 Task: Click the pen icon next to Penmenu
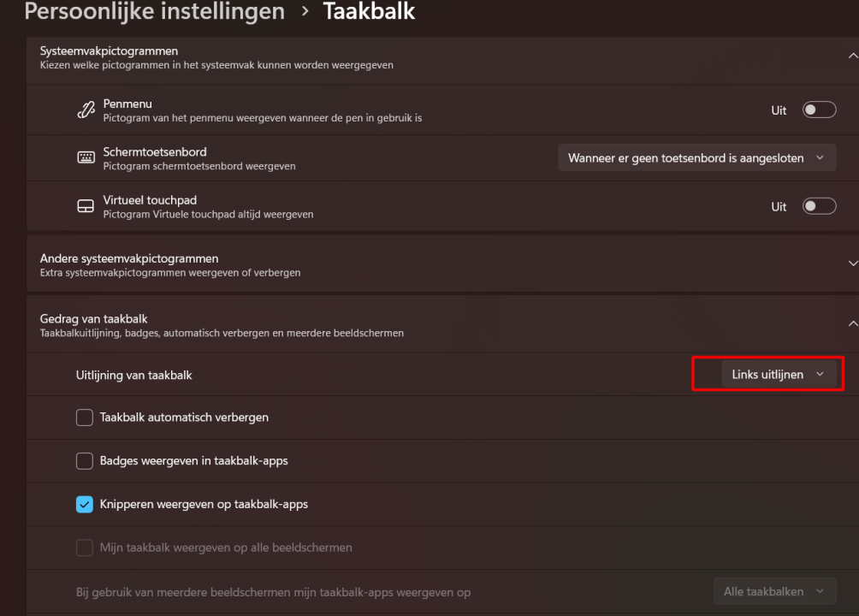coord(85,110)
